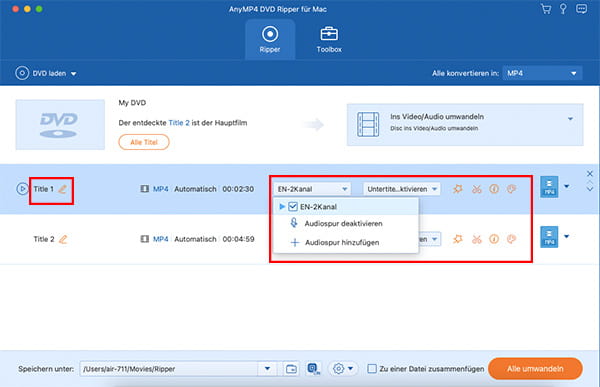The width and height of the screenshot is (600, 387).
Task: Expand the Alle konvertieren in MP4 dropdown
Action: pos(542,73)
